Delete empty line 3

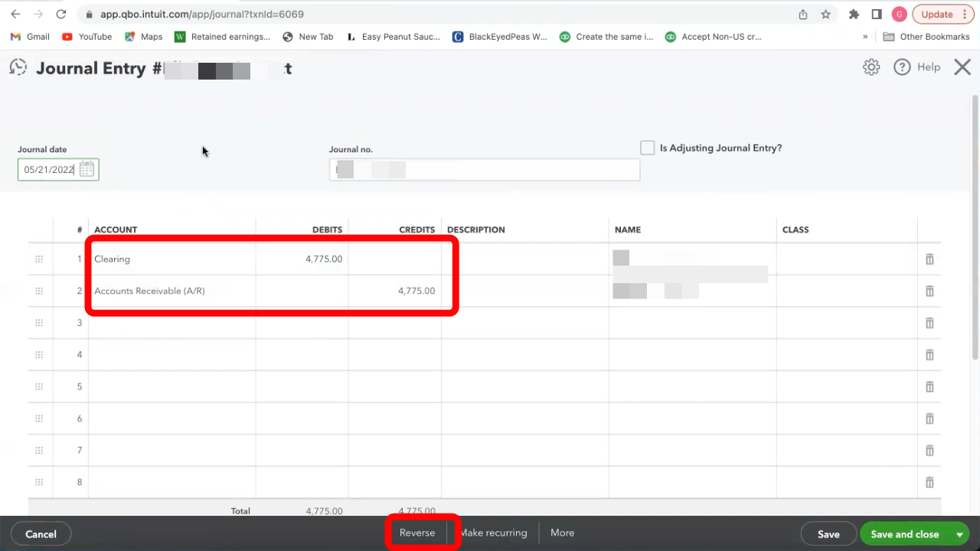pyautogui.click(x=929, y=323)
